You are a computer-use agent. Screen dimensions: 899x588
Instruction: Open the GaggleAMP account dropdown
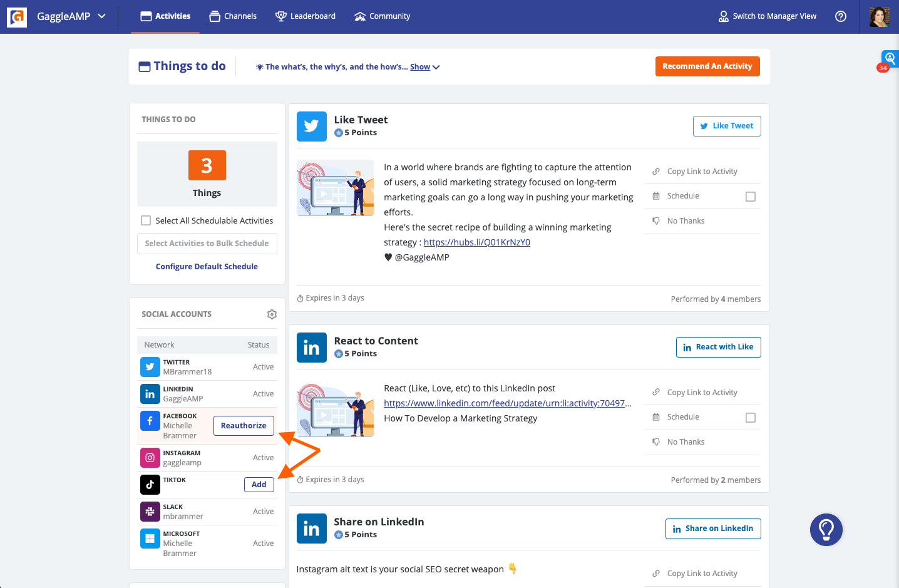71,16
